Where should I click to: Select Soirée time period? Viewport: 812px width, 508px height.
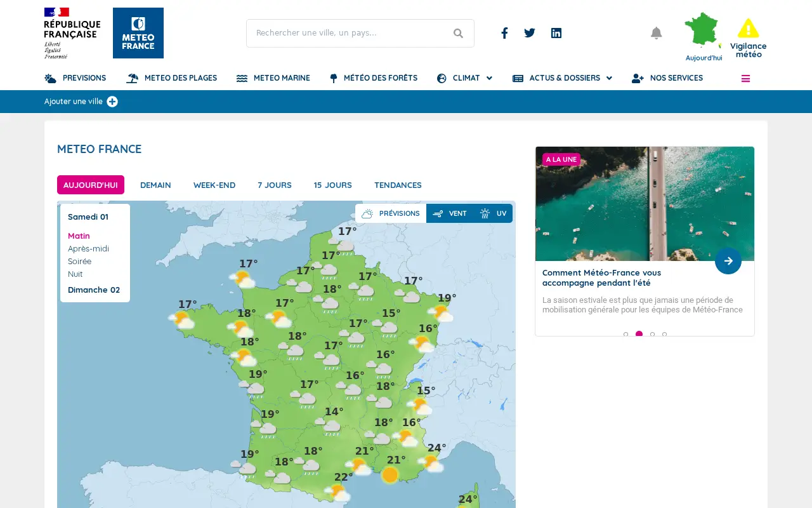[x=79, y=261]
